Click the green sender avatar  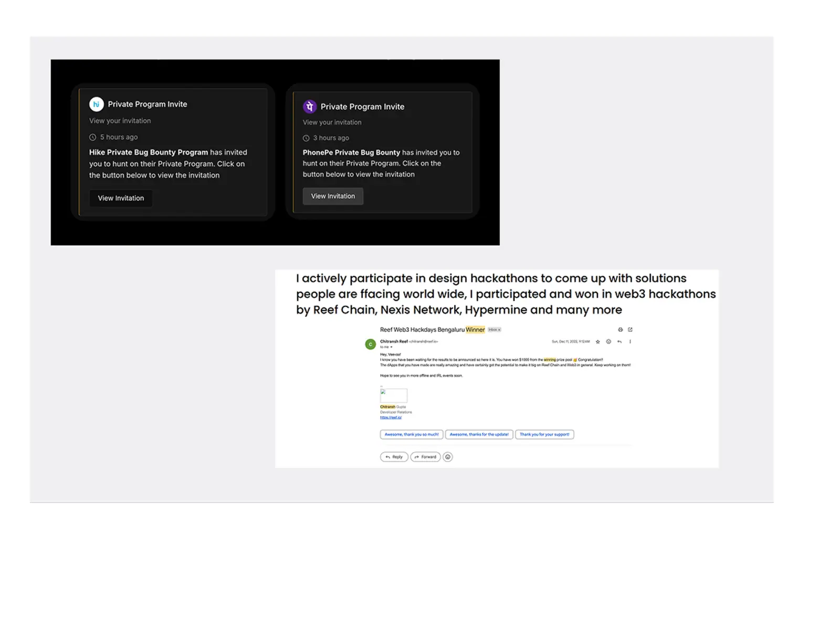pyautogui.click(x=371, y=345)
